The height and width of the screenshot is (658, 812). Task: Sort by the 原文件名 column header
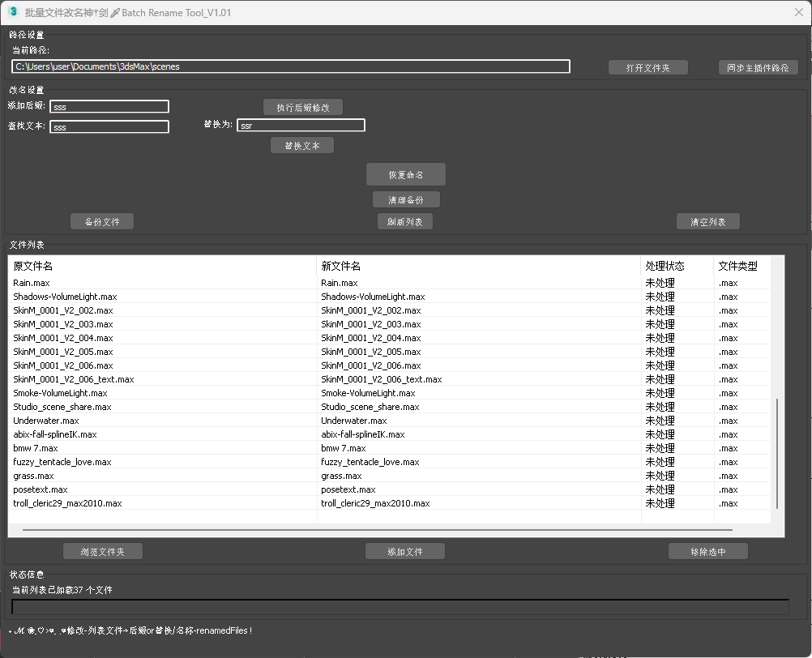point(162,266)
